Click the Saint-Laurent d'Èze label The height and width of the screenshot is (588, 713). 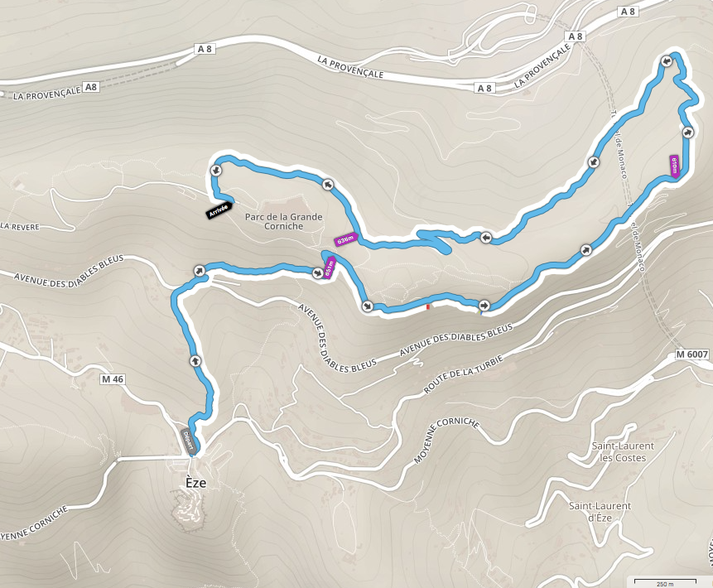pyautogui.click(x=600, y=511)
